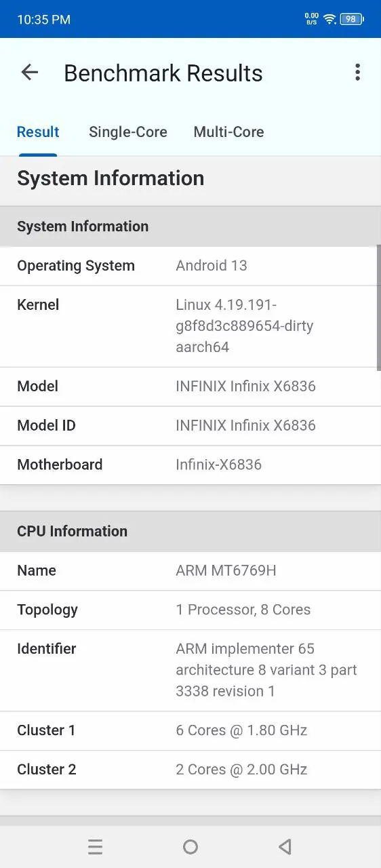The height and width of the screenshot is (868, 381).
Task: Click the page scrollbar on right edge
Action: 378,308
